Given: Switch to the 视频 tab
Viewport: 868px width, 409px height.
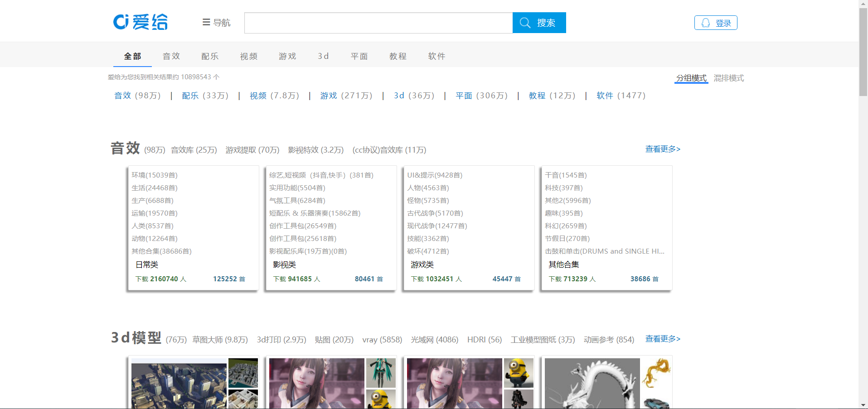Looking at the screenshot, I should click(248, 56).
